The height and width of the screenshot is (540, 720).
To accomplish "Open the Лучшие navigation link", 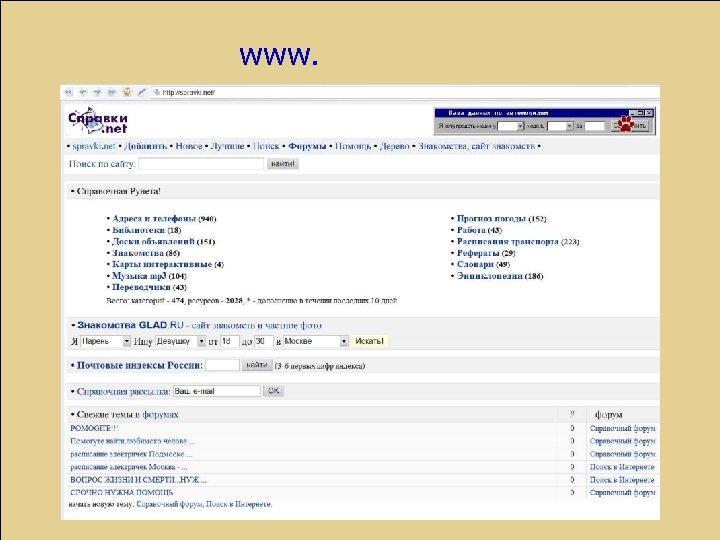I will [x=227, y=146].
